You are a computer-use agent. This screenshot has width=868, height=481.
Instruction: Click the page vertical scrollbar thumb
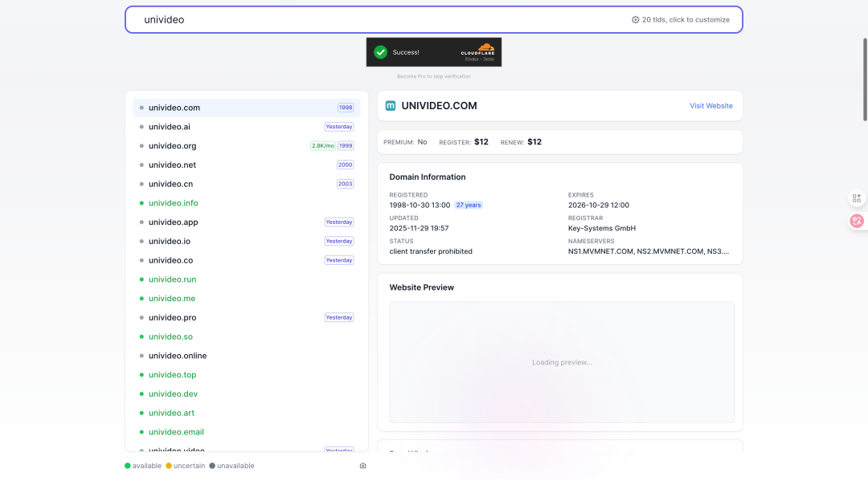click(x=865, y=79)
